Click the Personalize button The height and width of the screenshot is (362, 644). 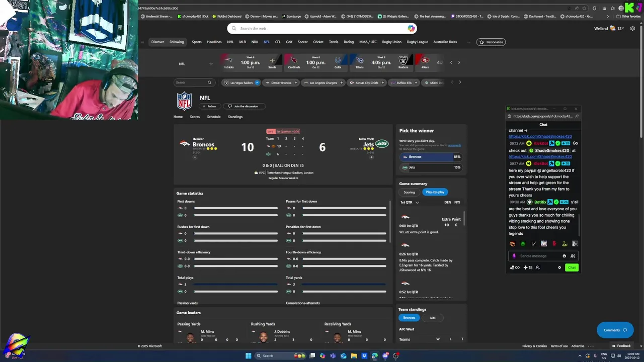(491, 42)
